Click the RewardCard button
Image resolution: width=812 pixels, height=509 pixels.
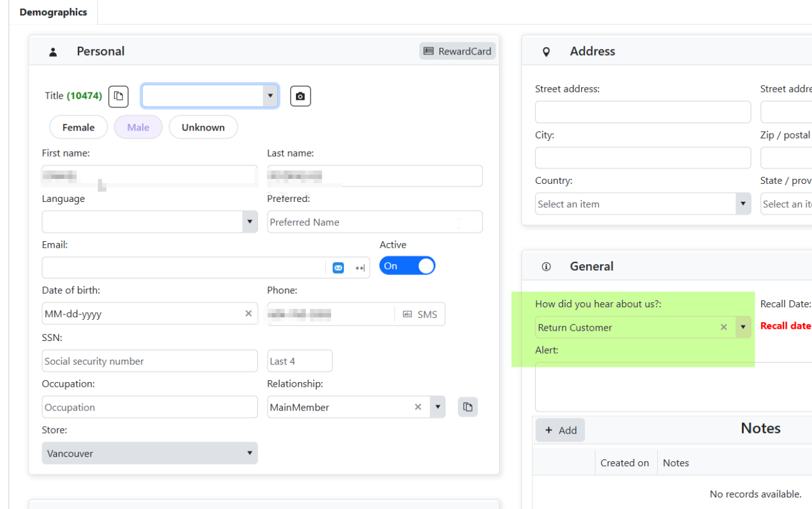point(457,51)
